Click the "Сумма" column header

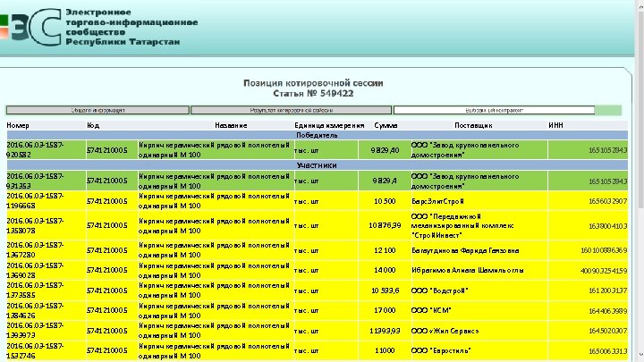(x=386, y=125)
